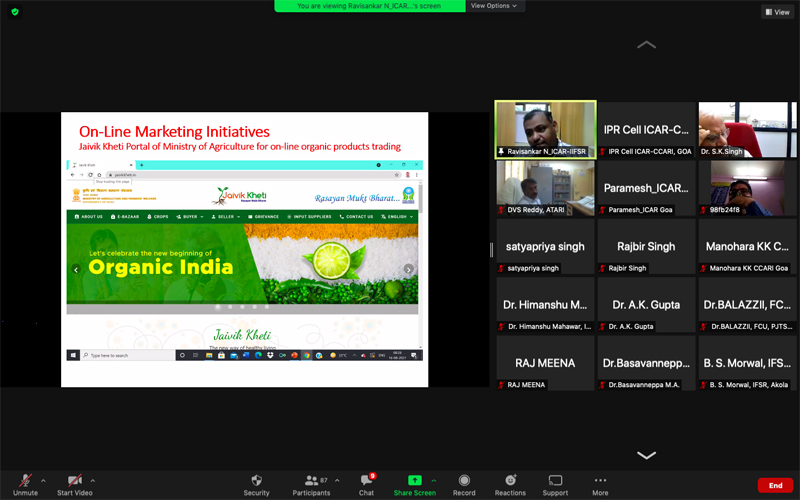Open the Security shield icon
This screenshot has width=800, height=500.
(256, 480)
